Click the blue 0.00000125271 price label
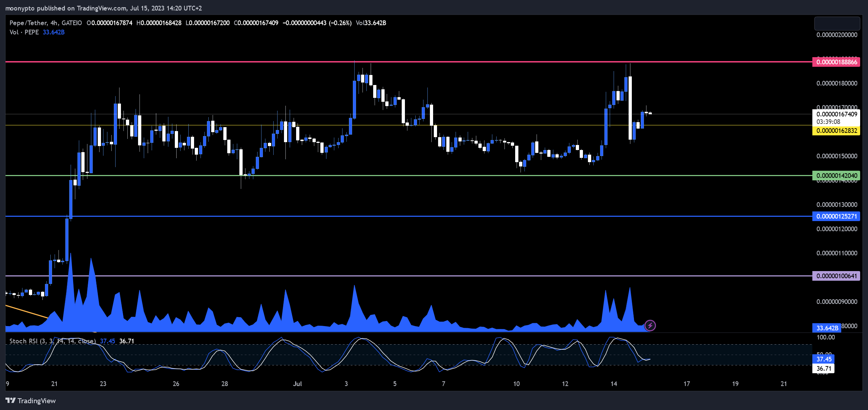The image size is (868, 410). pos(836,216)
